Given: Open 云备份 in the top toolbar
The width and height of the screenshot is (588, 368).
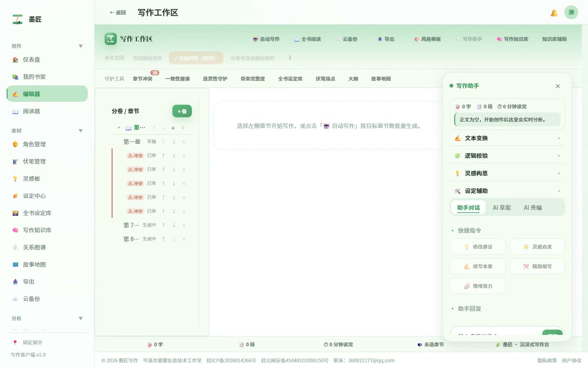Looking at the screenshot, I should tap(346, 39).
